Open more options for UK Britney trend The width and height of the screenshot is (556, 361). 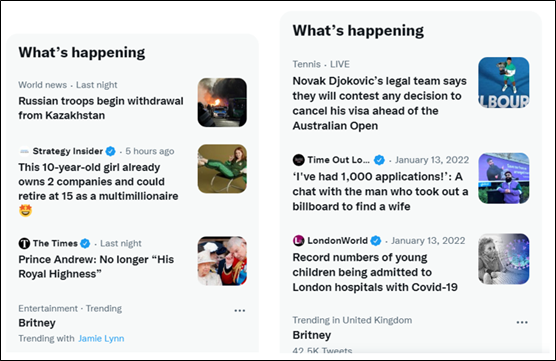coord(522,322)
